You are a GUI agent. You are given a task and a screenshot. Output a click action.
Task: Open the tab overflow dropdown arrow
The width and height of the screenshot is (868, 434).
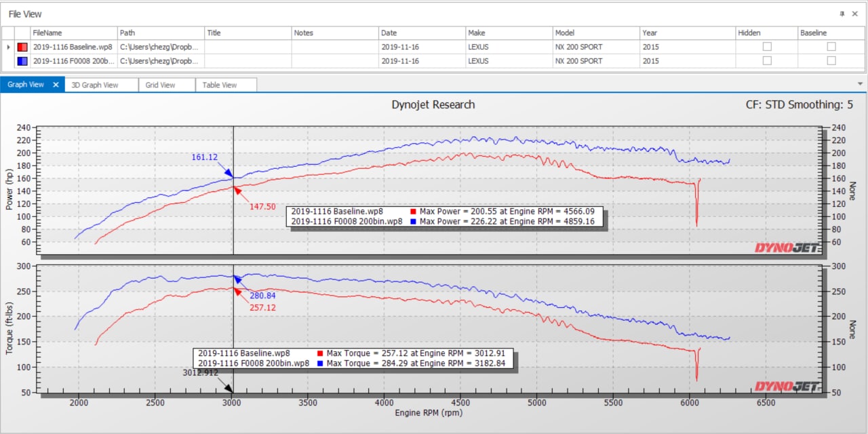point(860,84)
